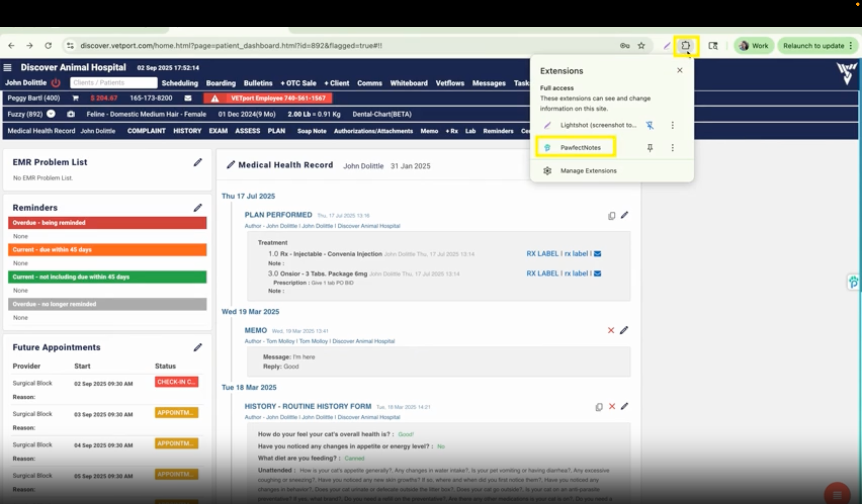862x504 pixels.
Task: Edit the MEMO entry
Action: pyautogui.click(x=624, y=330)
